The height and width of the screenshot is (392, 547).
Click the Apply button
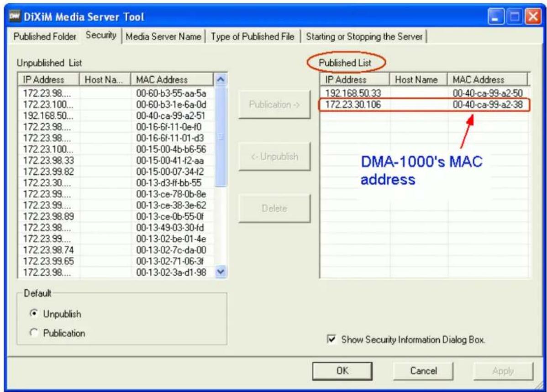(x=503, y=371)
